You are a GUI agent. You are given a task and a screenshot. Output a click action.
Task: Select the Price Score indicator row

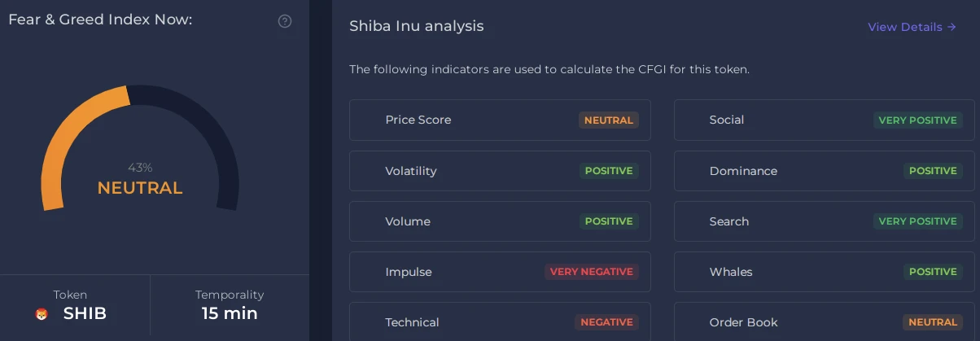click(x=500, y=120)
